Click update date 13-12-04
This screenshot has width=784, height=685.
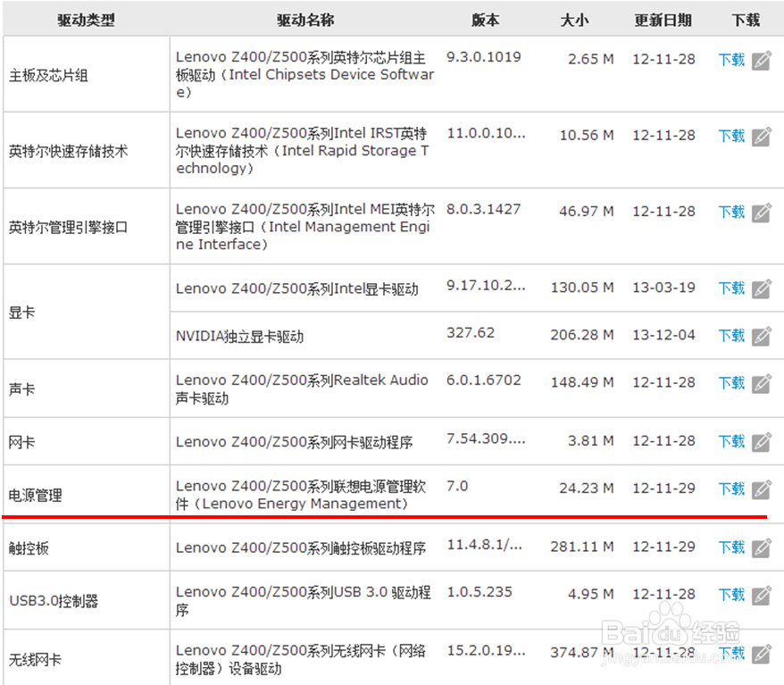point(664,335)
